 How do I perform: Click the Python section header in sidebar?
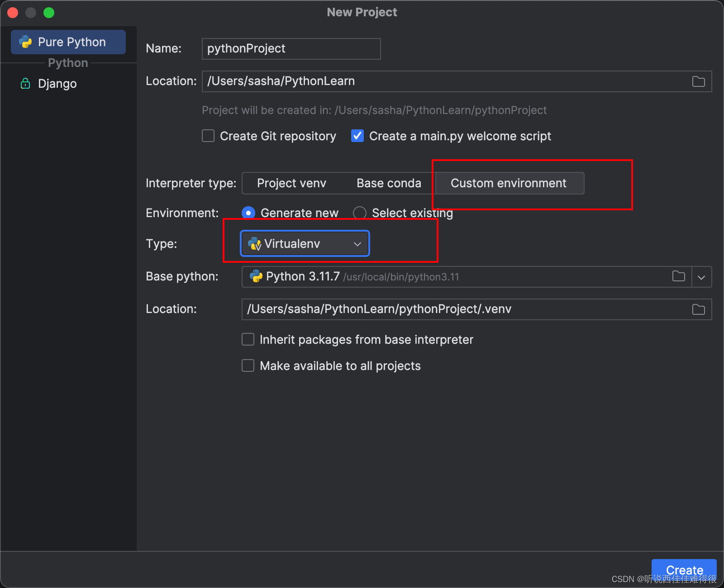tap(68, 63)
